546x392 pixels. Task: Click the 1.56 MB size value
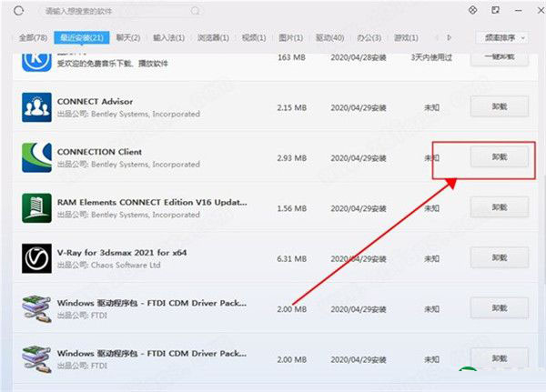click(x=292, y=208)
